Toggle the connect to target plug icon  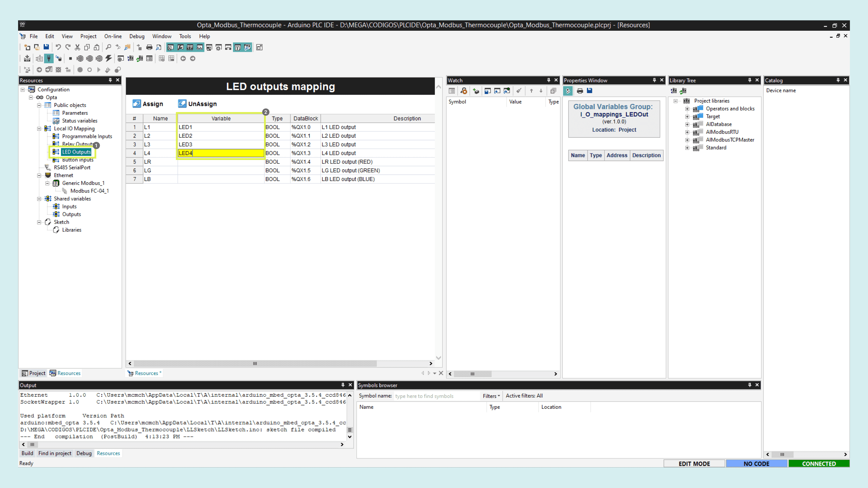point(49,59)
